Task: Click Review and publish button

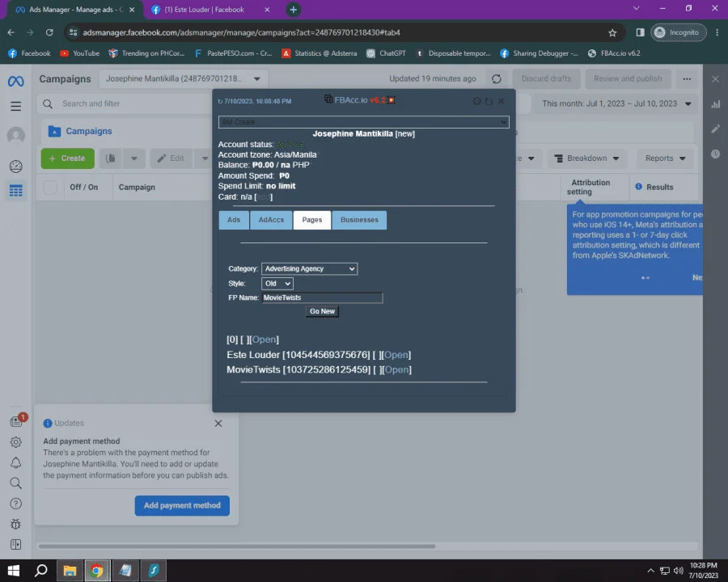Action: pyautogui.click(x=628, y=79)
